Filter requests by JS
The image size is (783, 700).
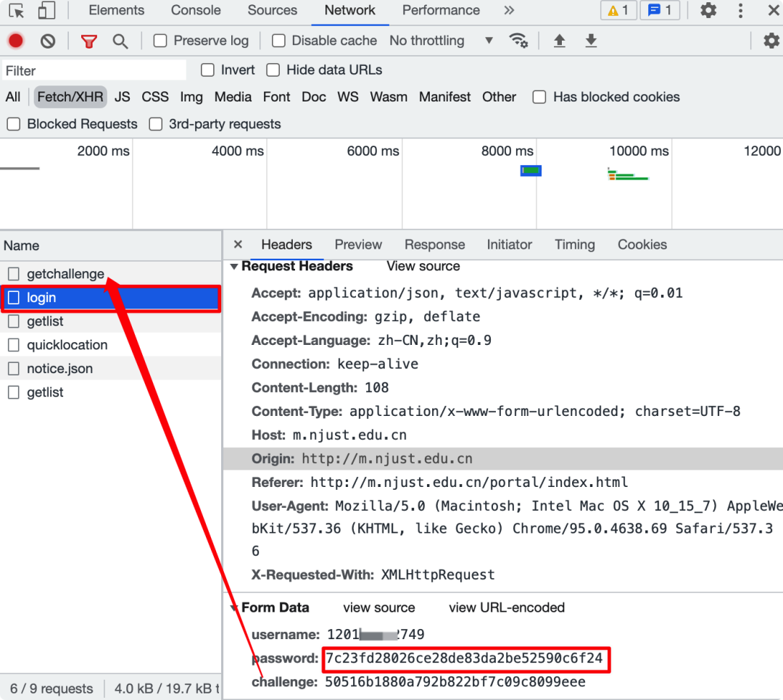[122, 97]
